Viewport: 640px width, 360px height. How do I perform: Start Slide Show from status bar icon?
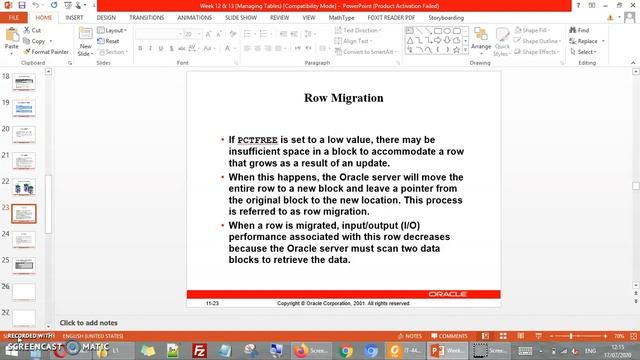point(539,336)
